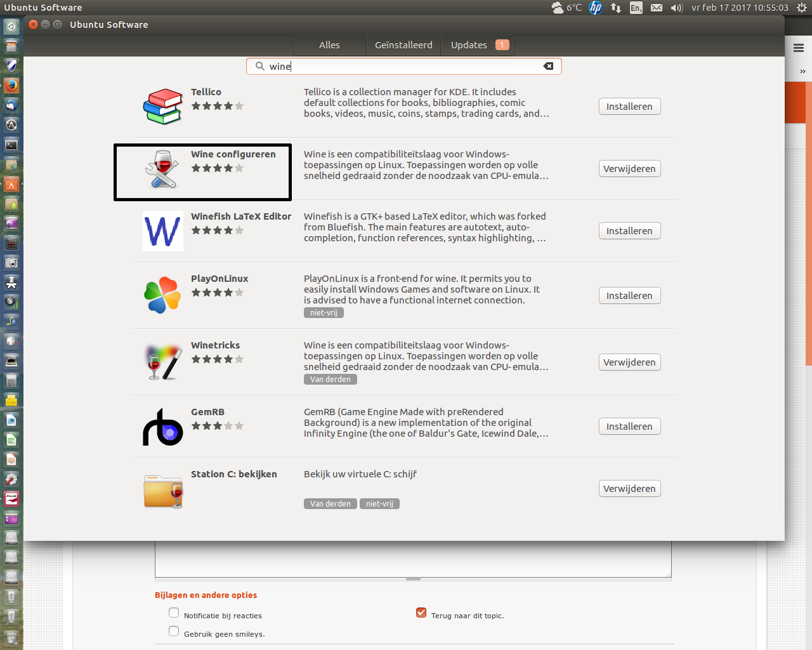The height and width of the screenshot is (650, 812).
Task: Click the niet-vrij tag under Station C
Action: (379, 504)
